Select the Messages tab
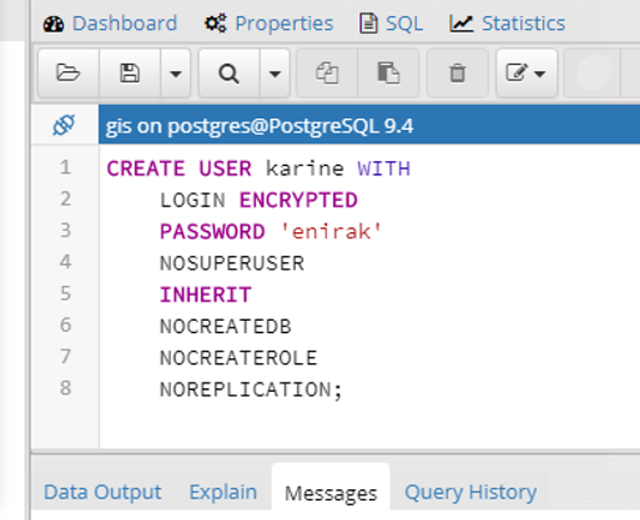This screenshot has height=520, width=640. [331, 493]
